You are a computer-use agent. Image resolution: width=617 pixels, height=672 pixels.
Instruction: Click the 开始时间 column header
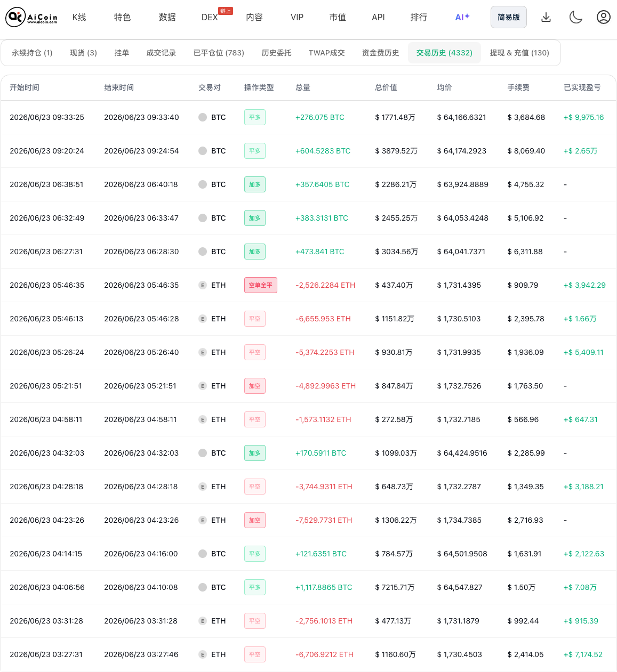(x=25, y=87)
